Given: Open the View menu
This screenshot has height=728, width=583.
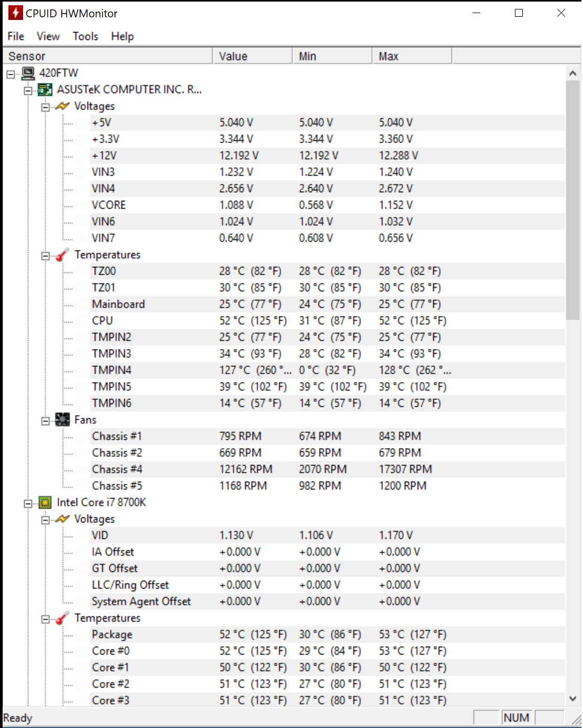Looking at the screenshot, I should [48, 36].
